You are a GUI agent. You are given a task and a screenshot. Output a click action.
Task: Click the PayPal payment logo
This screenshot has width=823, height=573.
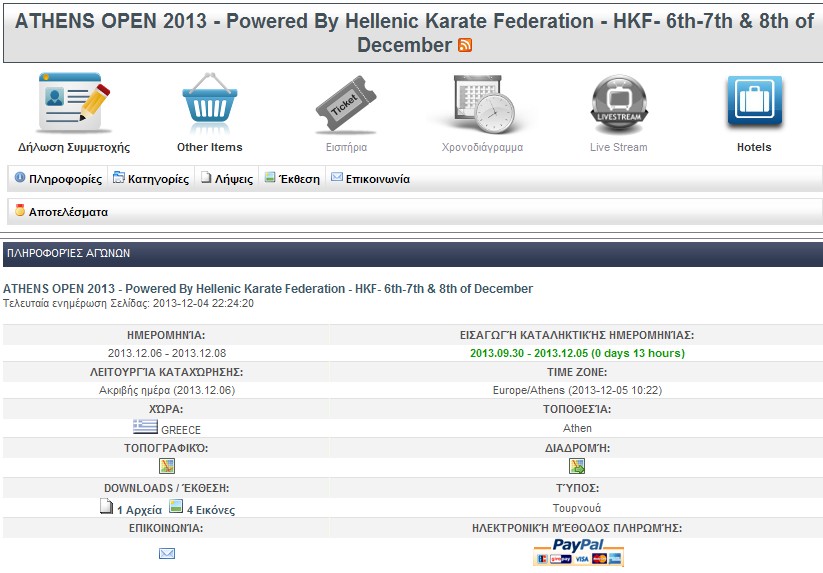[577, 552]
